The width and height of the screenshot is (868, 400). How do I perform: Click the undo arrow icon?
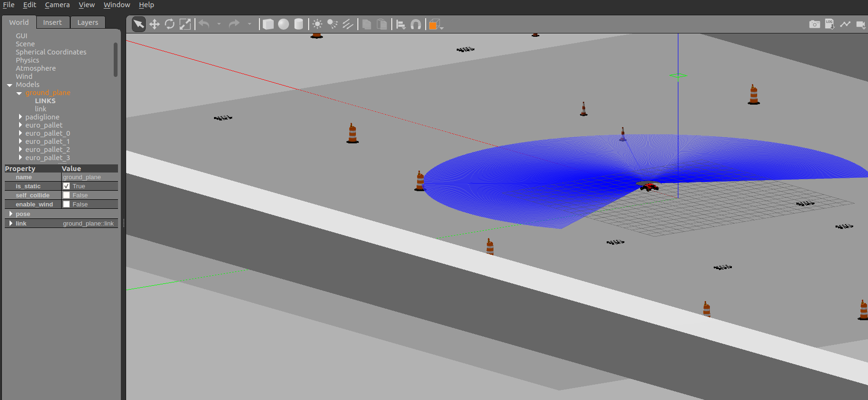[204, 23]
